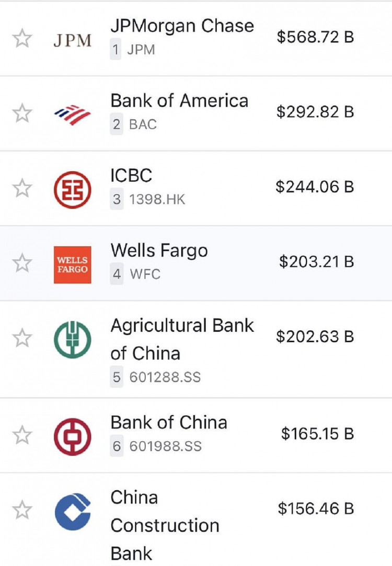The height and width of the screenshot is (566, 392).
Task: Toggle the favorite star for Bank of China
Action: click(x=22, y=435)
